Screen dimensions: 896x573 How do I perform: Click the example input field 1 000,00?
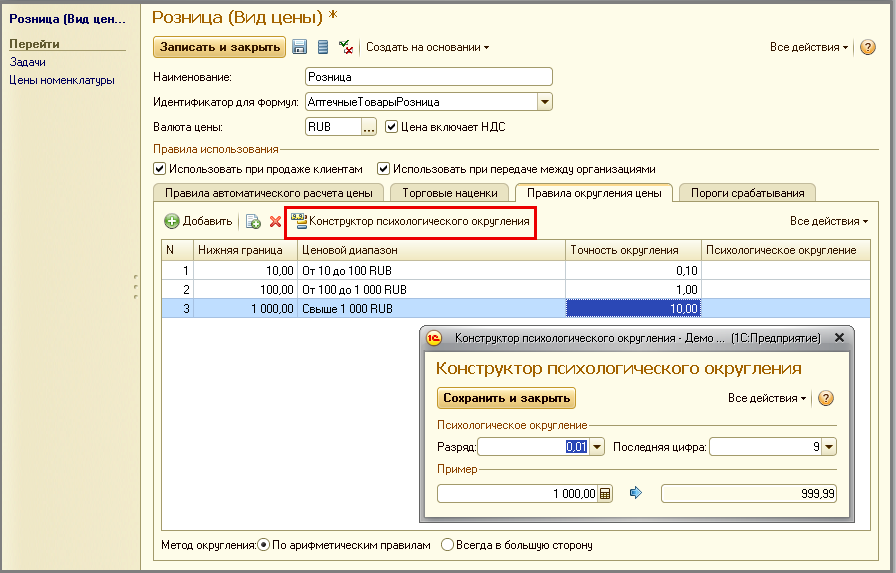coord(518,494)
